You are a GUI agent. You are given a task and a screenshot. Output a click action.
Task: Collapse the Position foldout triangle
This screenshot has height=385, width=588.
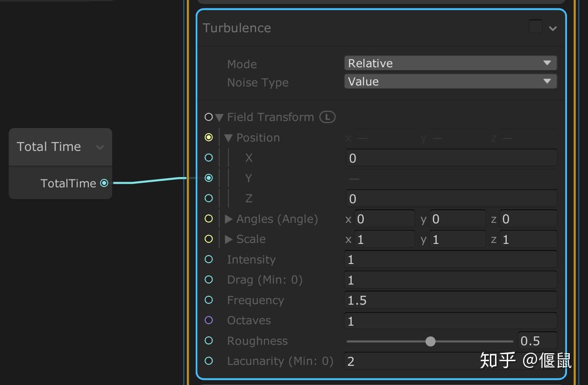[x=228, y=137]
